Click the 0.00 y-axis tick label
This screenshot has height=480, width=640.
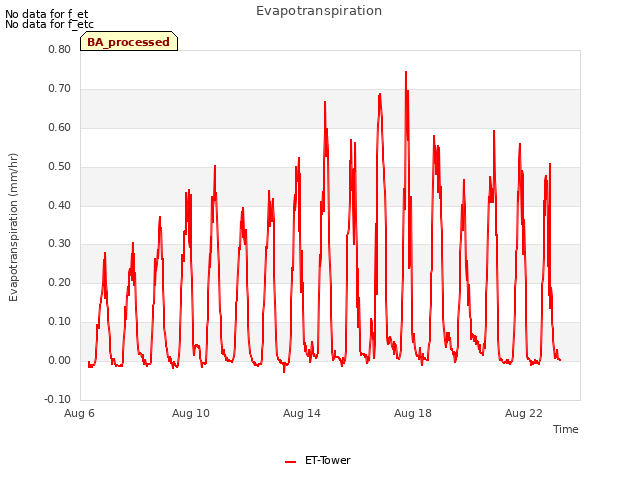click(x=59, y=360)
